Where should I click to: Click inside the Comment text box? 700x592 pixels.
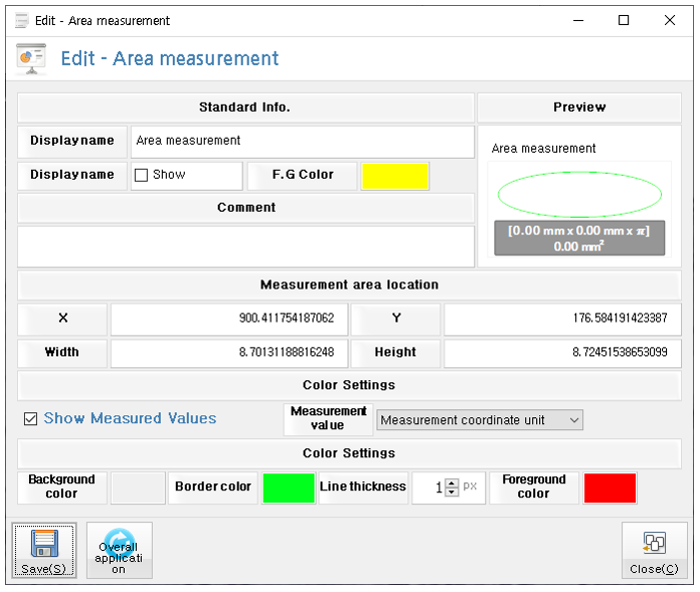(246, 246)
